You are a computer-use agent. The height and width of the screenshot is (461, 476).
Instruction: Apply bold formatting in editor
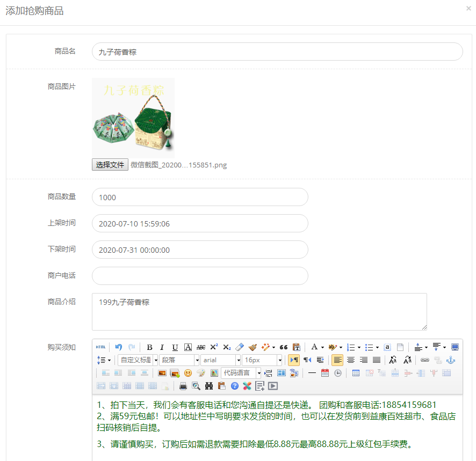149,347
